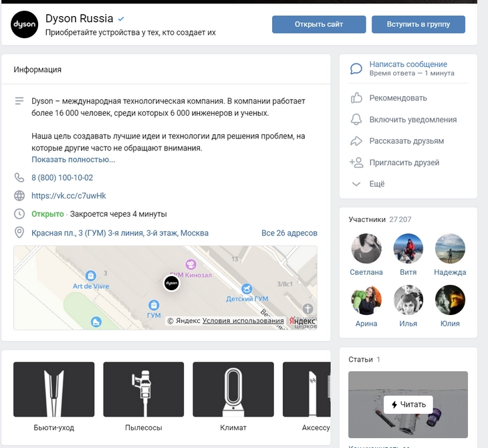Click the Яндекс logo on the map
Viewport: 488px width, 448px height.
tap(302, 321)
